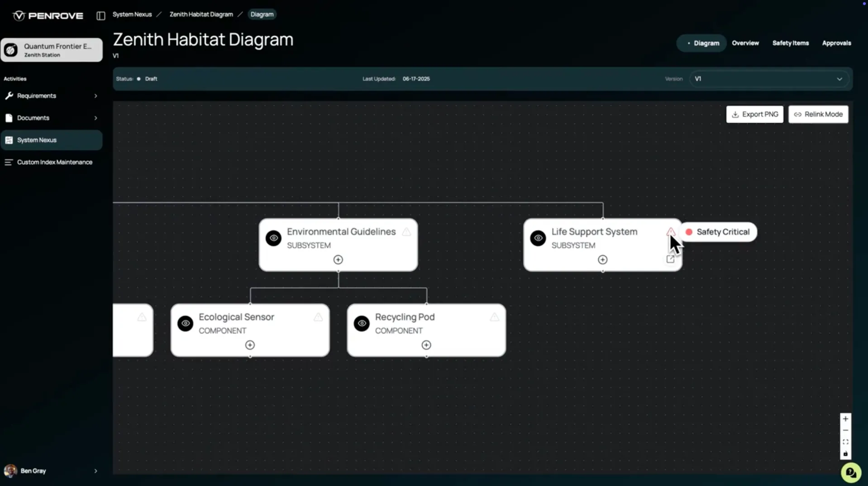Click Ben Gray's avatar

[10, 471]
